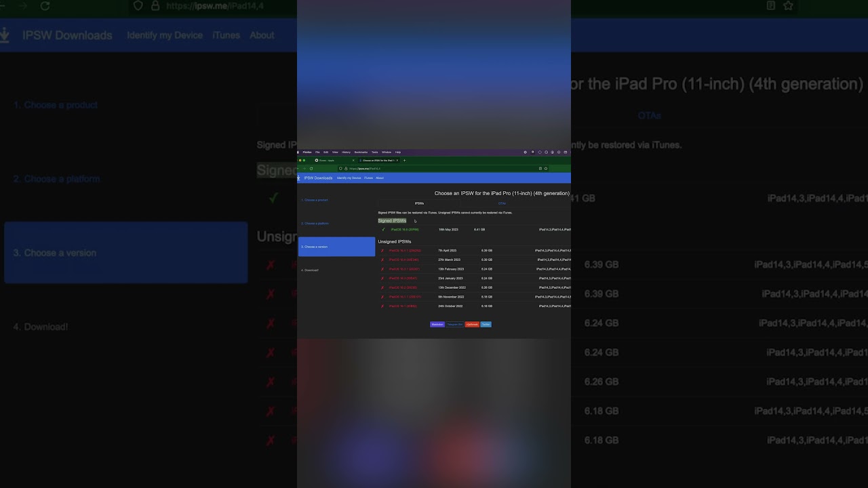Viewport: 868px width, 488px height.
Task: Click the red X icon on the 7th April 2023 row in the centered page
Action: click(x=382, y=251)
